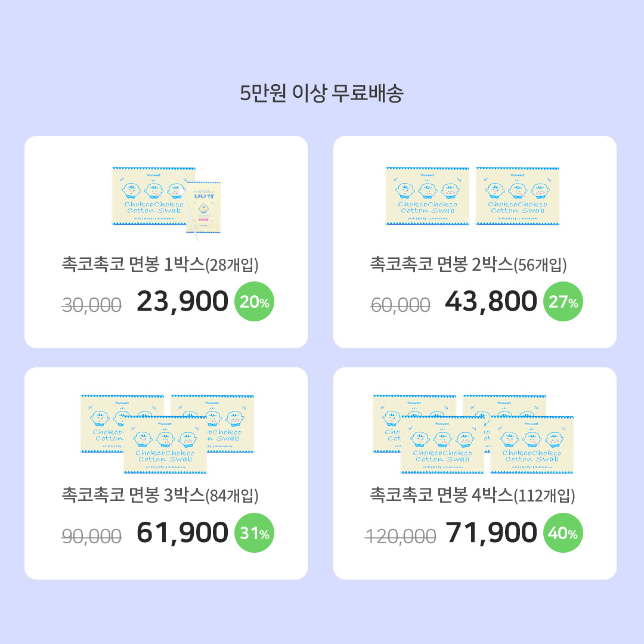Click the crossed-out 120,000 original price
Image resolution: width=644 pixels, height=644 pixels.
click(x=400, y=535)
